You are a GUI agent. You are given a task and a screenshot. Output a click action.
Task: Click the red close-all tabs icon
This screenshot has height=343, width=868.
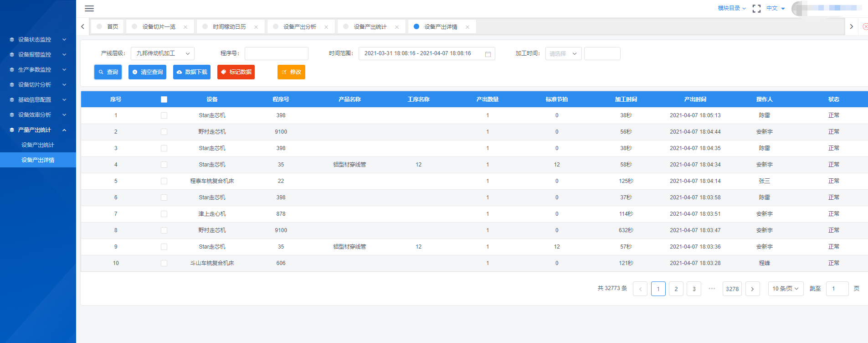[x=865, y=26]
